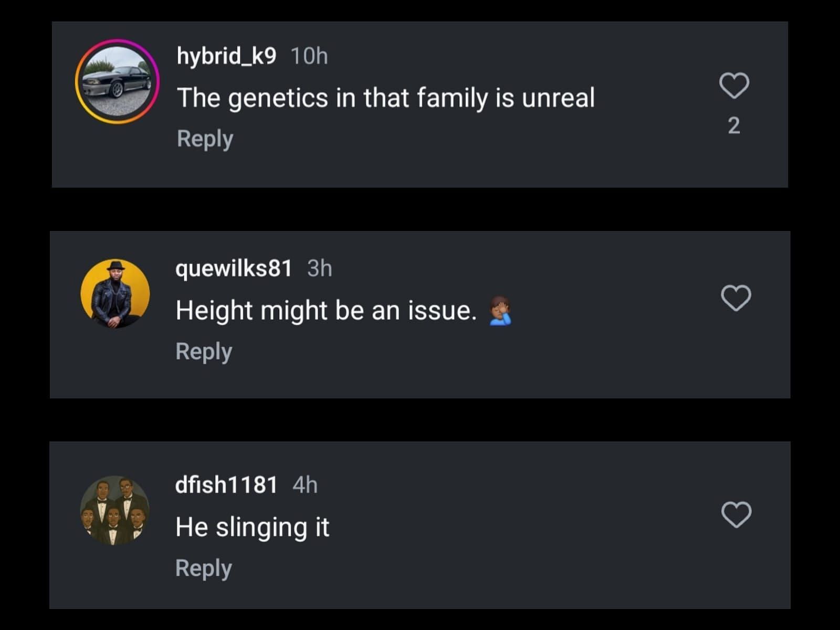This screenshot has height=630, width=840.
Task: Open the username hybrid_k9
Action: [225, 56]
